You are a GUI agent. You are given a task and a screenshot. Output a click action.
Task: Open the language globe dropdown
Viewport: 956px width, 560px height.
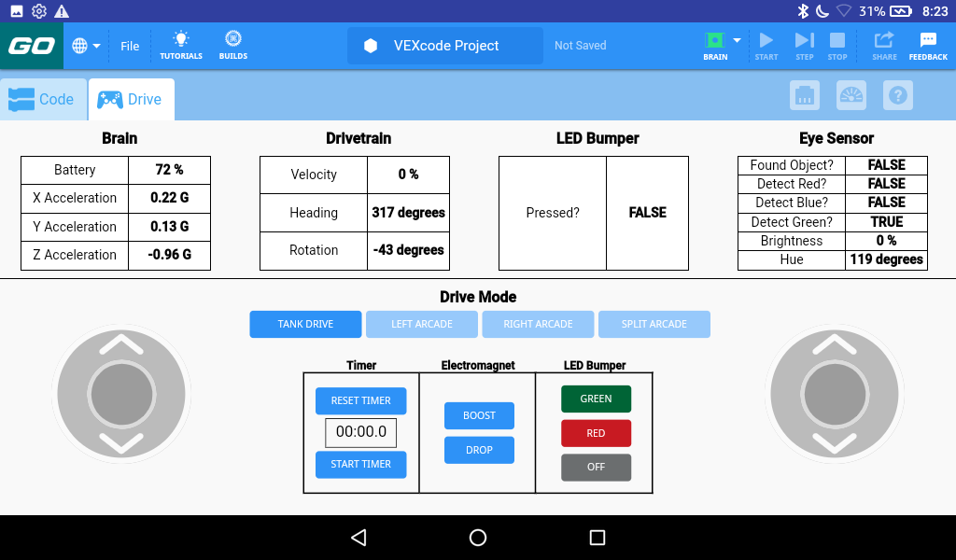[85, 45]
